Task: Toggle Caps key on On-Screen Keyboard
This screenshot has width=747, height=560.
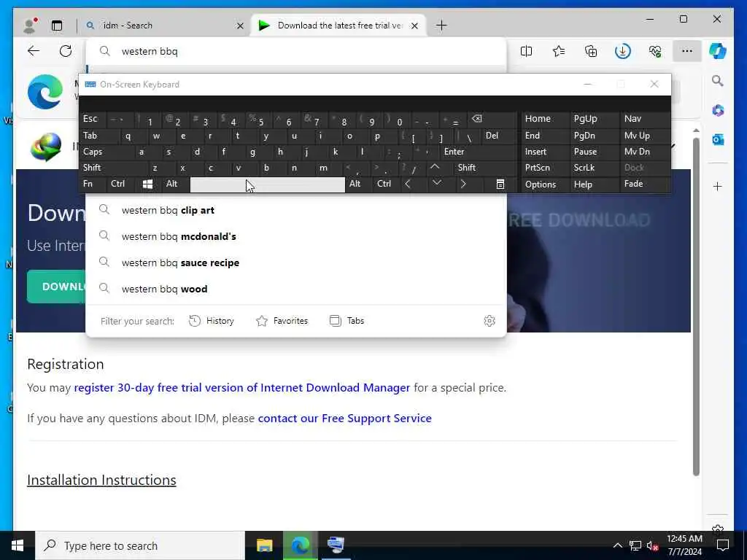Action: (106, 152)
